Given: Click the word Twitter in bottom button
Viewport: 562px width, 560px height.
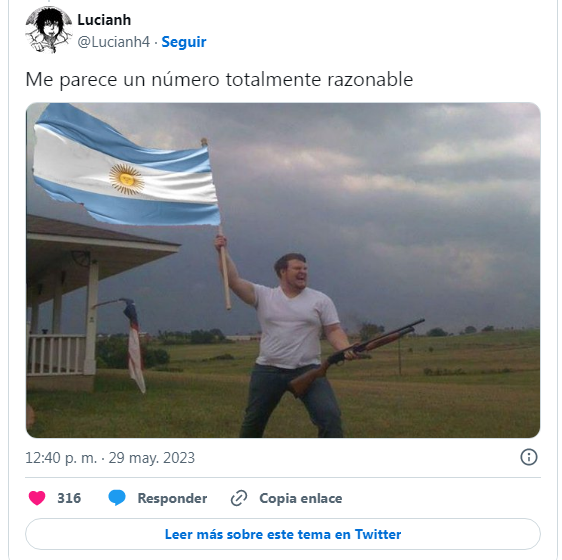Looking at the screenshot, I should point(378,534).
